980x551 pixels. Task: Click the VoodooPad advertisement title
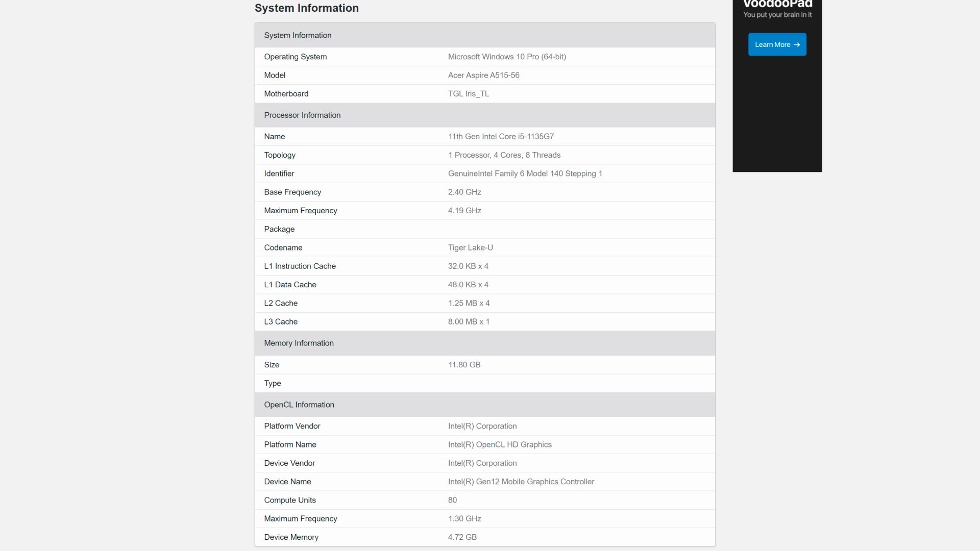777,4
